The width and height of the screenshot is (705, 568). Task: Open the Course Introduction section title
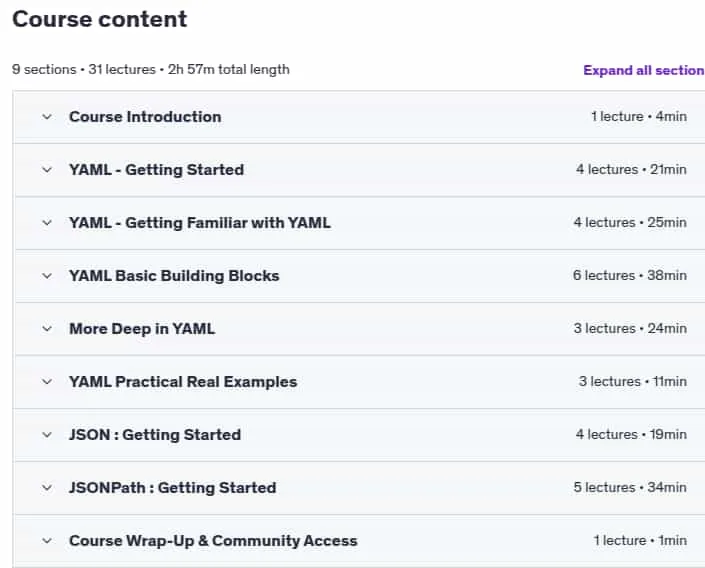[x=145, y=117]
